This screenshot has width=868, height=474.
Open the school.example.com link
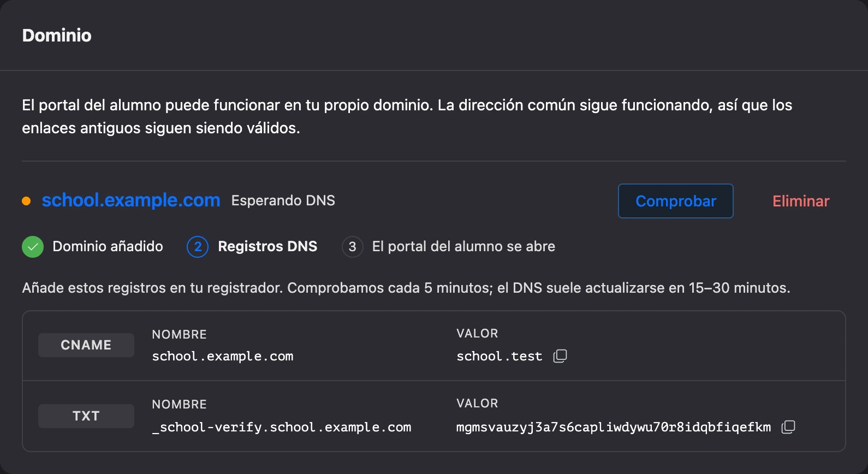click(131, 200)
